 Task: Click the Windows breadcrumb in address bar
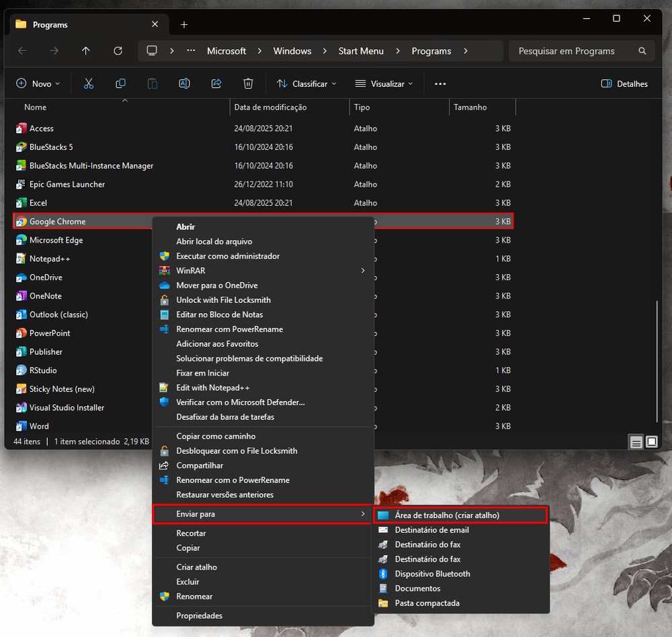coord(292,51)
